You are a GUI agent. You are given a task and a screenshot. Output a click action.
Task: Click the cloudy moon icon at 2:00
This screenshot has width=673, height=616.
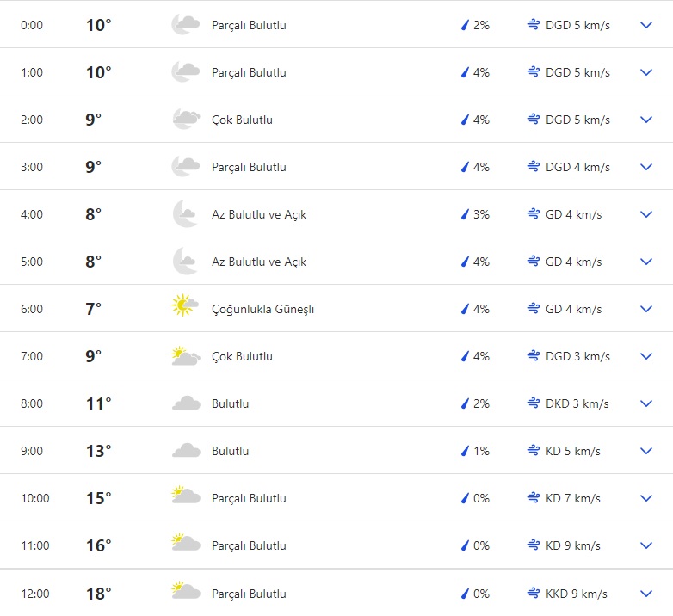(x=185, y=120)
